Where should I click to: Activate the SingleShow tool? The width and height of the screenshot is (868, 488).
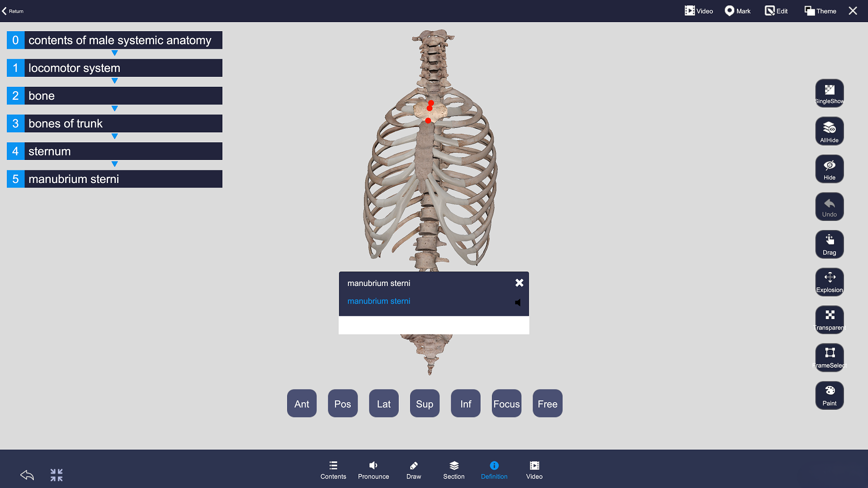[x=829, y=93]
